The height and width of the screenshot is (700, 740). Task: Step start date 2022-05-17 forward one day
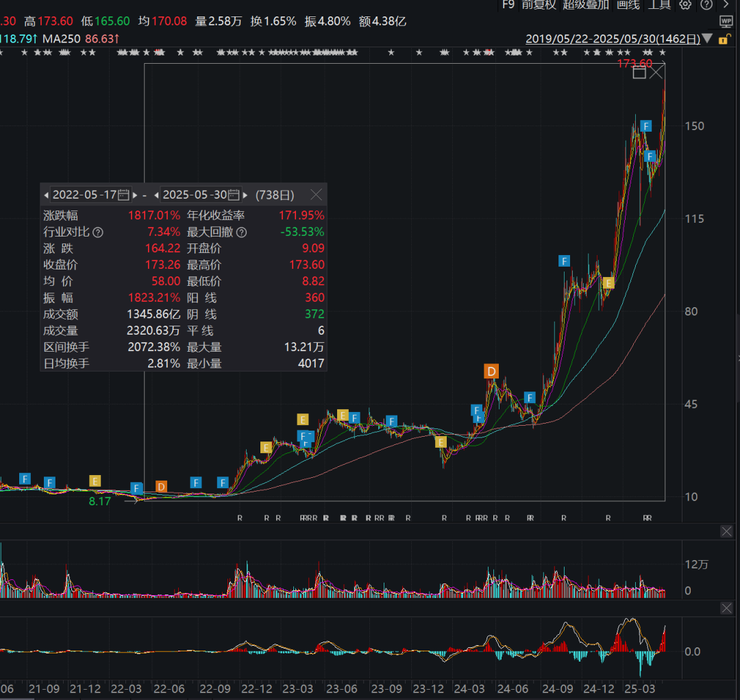click(x=135, y=195)
